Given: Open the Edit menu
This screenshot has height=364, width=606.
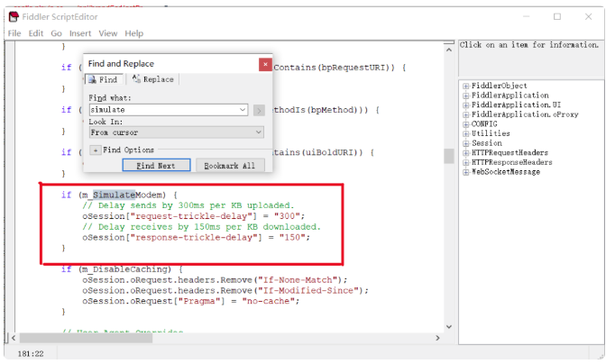Looking at the screenshot, I should [35, 33].
